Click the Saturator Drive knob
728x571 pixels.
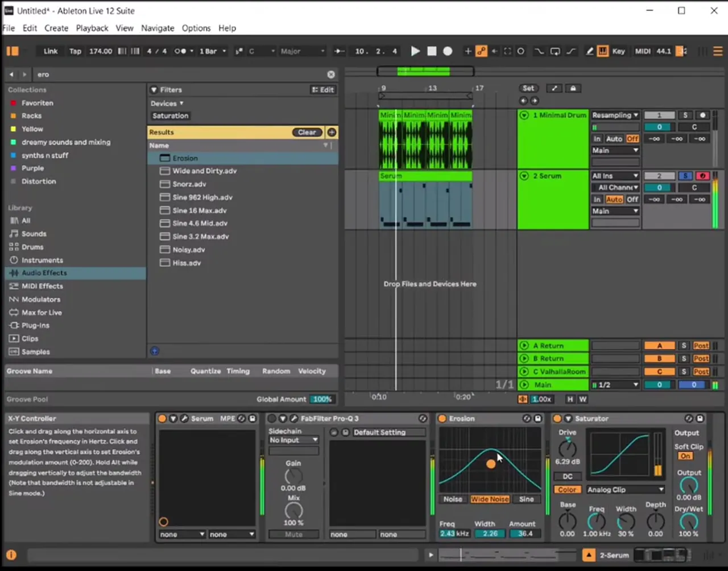click(567, 449)
